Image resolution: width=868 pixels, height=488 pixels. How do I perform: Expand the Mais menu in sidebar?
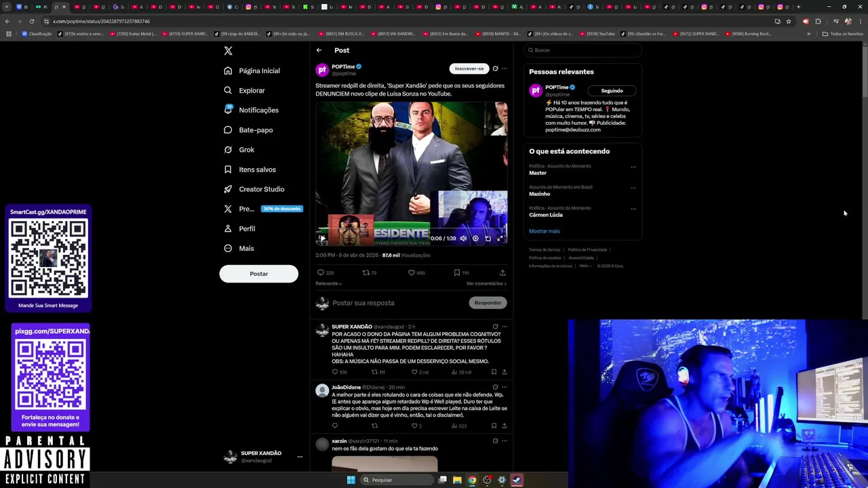239,248
